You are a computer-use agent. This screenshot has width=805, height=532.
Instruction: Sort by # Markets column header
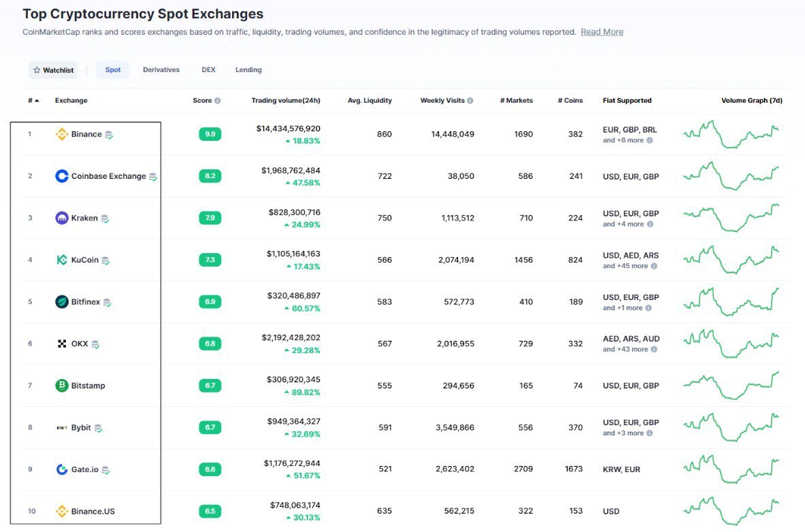[x=516, y=101]
